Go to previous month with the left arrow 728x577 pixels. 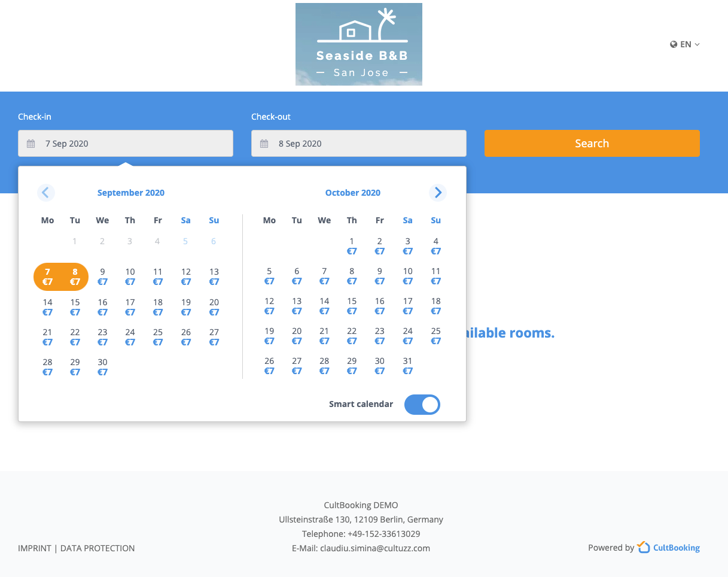click(45, 192)
